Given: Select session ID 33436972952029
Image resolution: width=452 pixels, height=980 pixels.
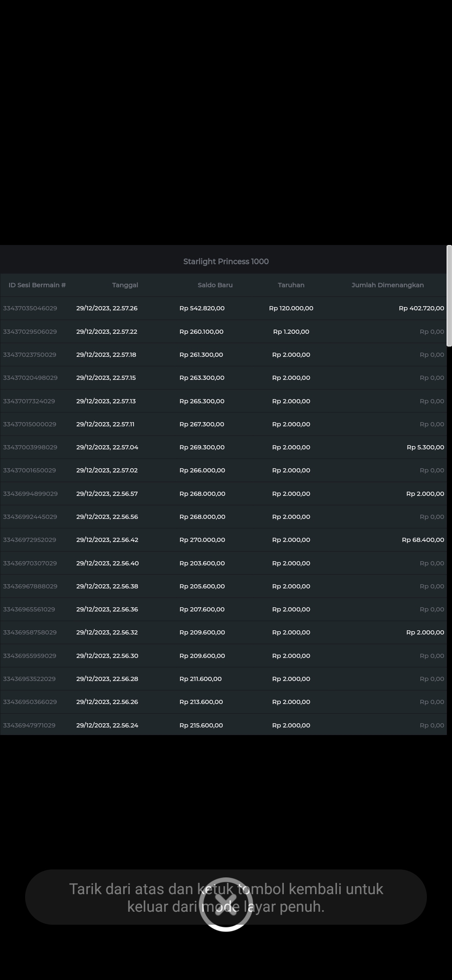Looking at the screenshot, I should pyautogui.click(x=30, y=540).
